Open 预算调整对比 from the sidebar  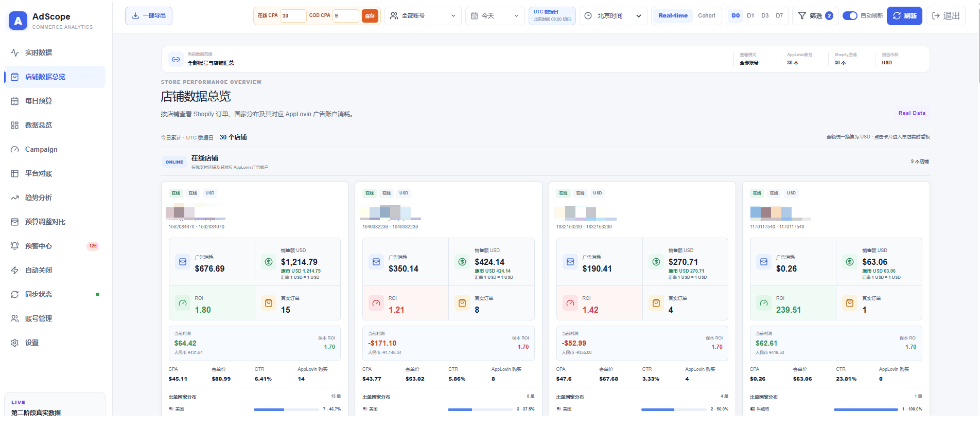pyautogui.click(x=55, y=222)
